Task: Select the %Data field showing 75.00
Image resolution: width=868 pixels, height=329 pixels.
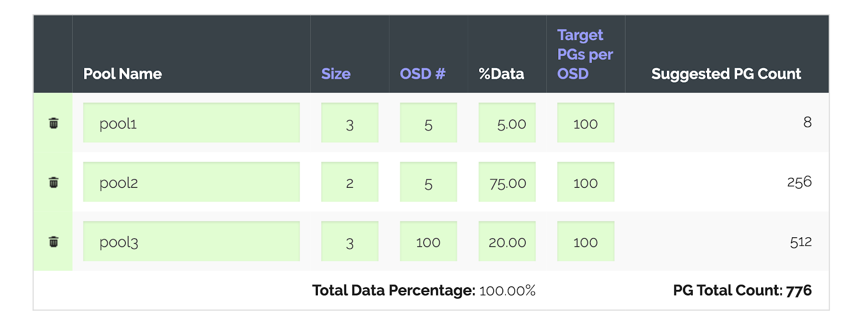Action: (x=506, y=182)
